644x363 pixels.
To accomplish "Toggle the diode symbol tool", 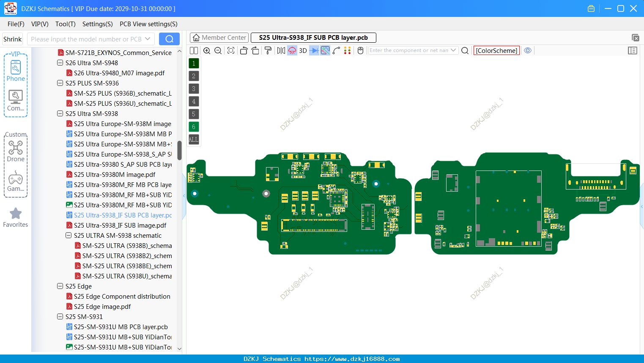I will (x=314, y=50).
